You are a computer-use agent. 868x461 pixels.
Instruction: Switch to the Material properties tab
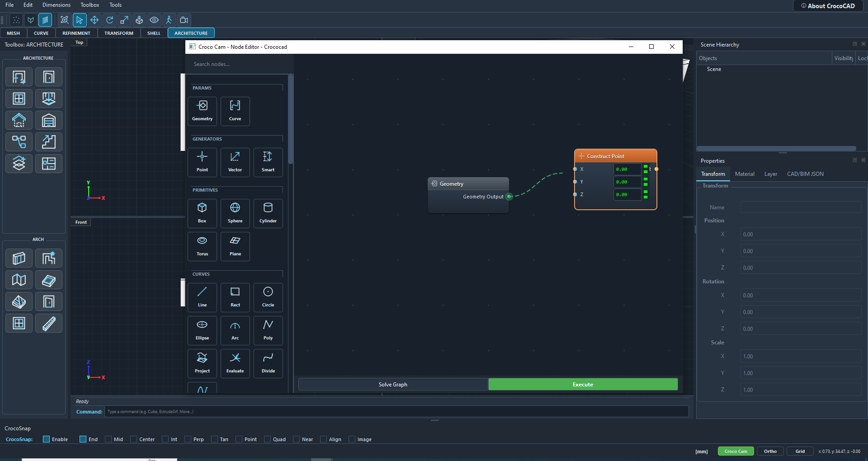[745, 174]
